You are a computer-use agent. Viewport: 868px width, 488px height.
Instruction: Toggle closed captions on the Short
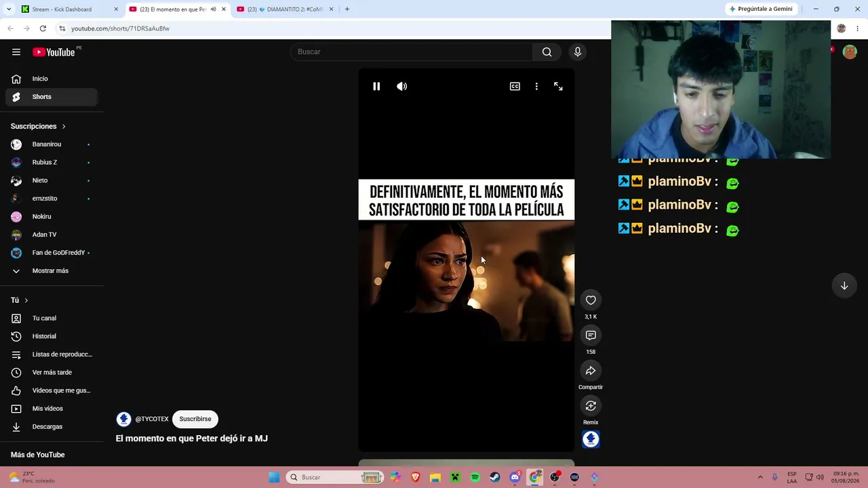(x=515, y=86)
